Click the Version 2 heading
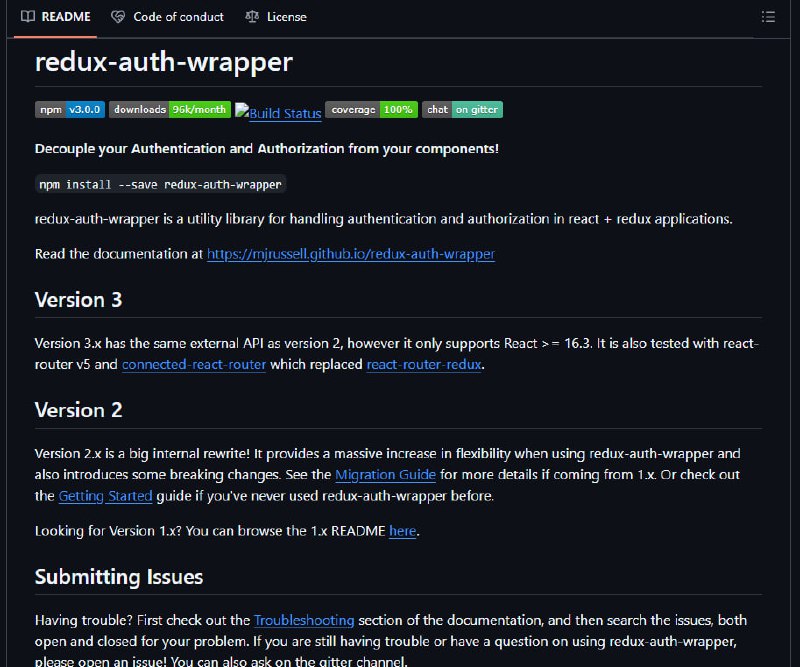The width and height of the screenshot is (800, 667). [x=79, y=410]
